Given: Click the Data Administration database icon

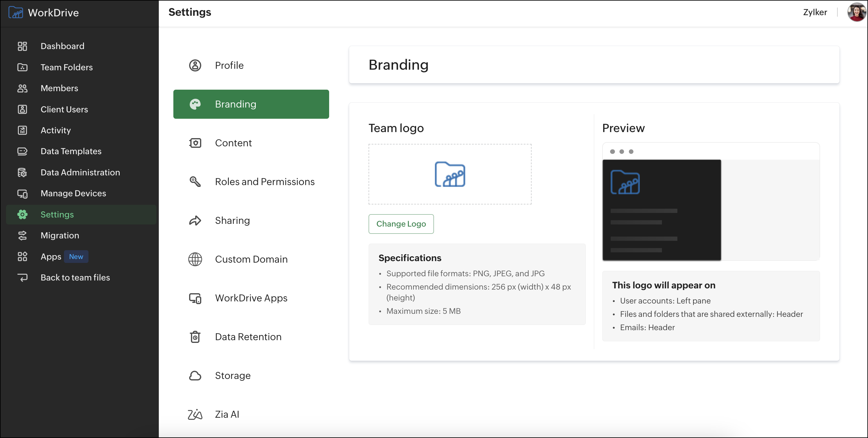Looking at the screenshot, I should [22, 172].
